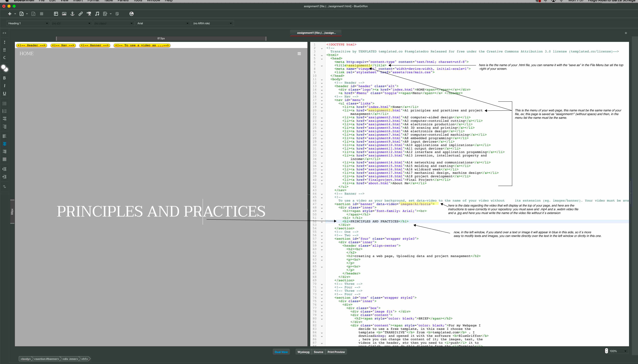The width and height of the screenshot is (638, 364).
Task: Click the insert image toolbar icon
Action: 64,14
